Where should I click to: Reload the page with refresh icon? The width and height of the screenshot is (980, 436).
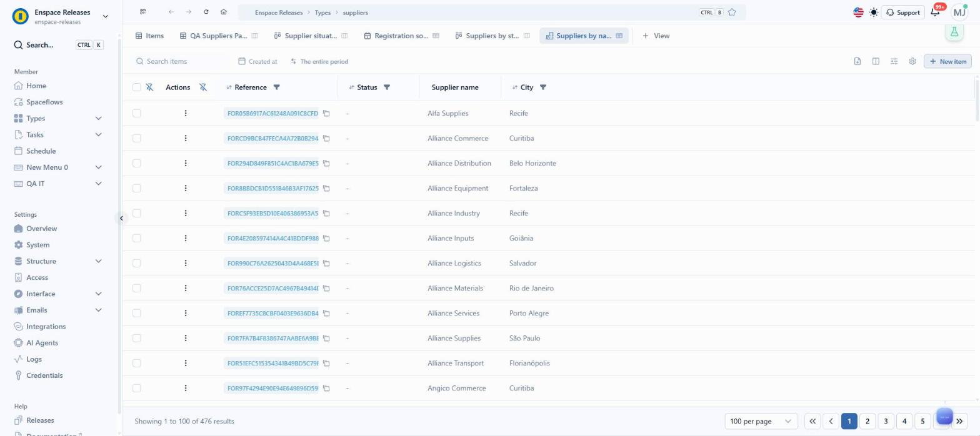tap(206, 12)
